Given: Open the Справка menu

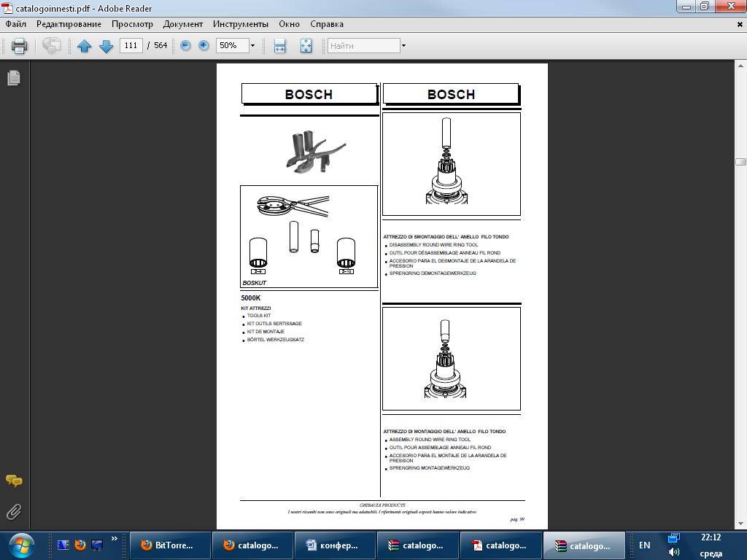Looking at the screenshot, I should 327,24.
